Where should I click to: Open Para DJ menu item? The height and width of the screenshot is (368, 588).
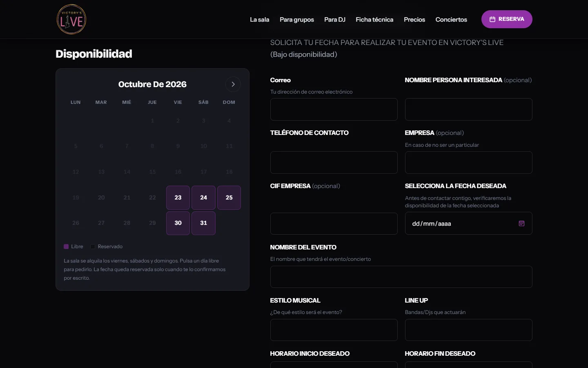pyautogui.click(x=334, y=19)
